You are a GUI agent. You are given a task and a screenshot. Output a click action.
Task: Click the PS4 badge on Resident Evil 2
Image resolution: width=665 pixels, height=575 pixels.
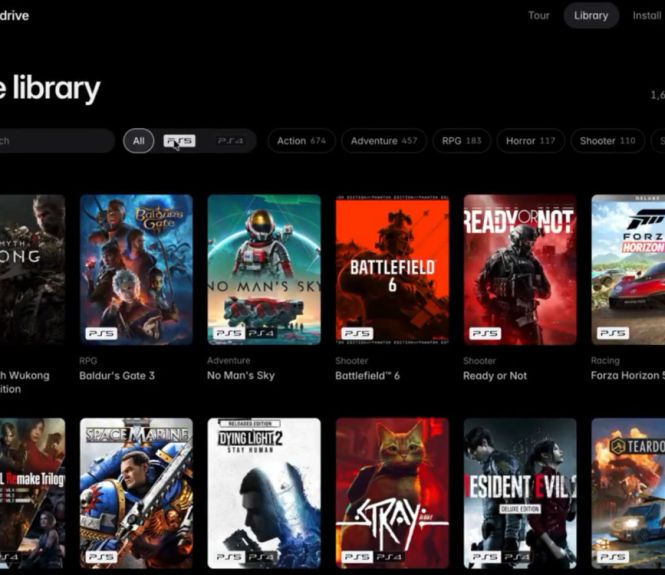point(517,557)
